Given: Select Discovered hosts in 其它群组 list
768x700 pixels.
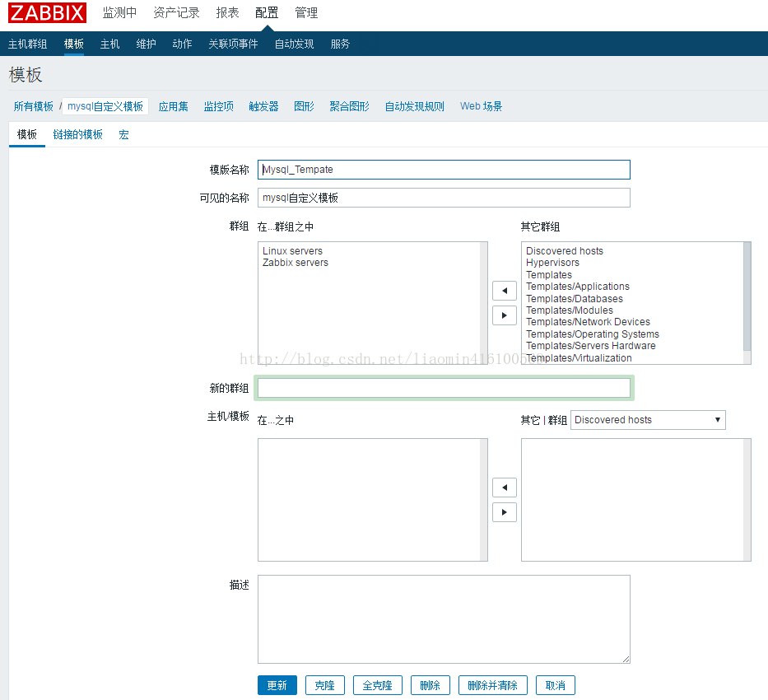Looking at the screenshot, I should (x=564, y=251).
